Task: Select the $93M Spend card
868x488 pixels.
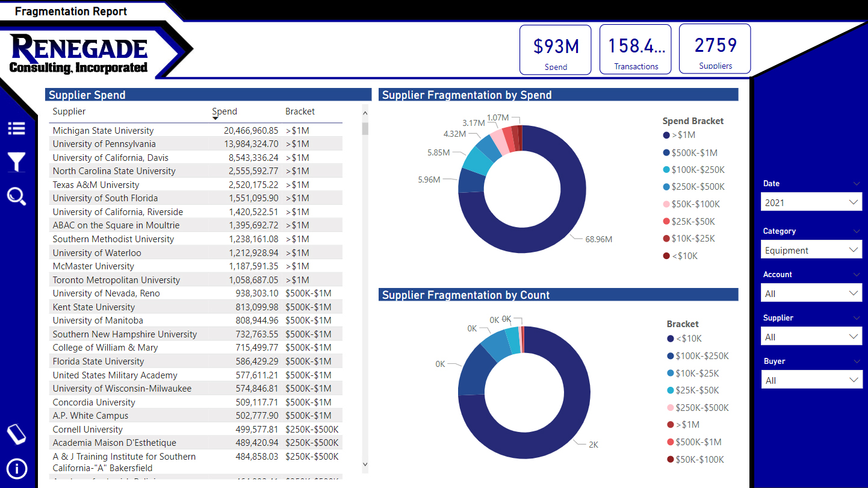Action: tap(556, 50)
